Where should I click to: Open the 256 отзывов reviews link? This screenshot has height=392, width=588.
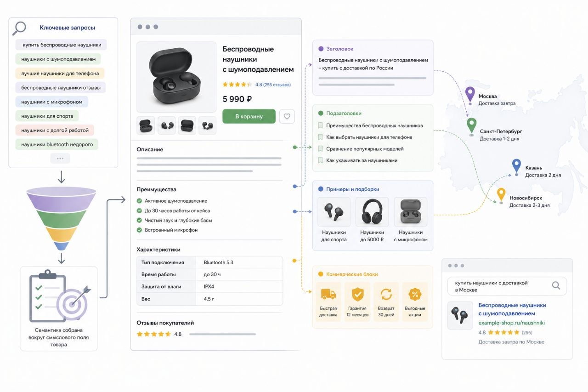[277, 85]
